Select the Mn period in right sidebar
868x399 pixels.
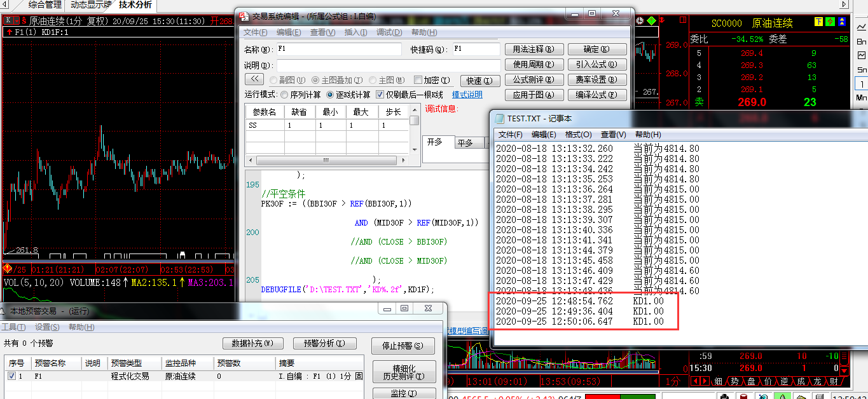coord(862,98)
